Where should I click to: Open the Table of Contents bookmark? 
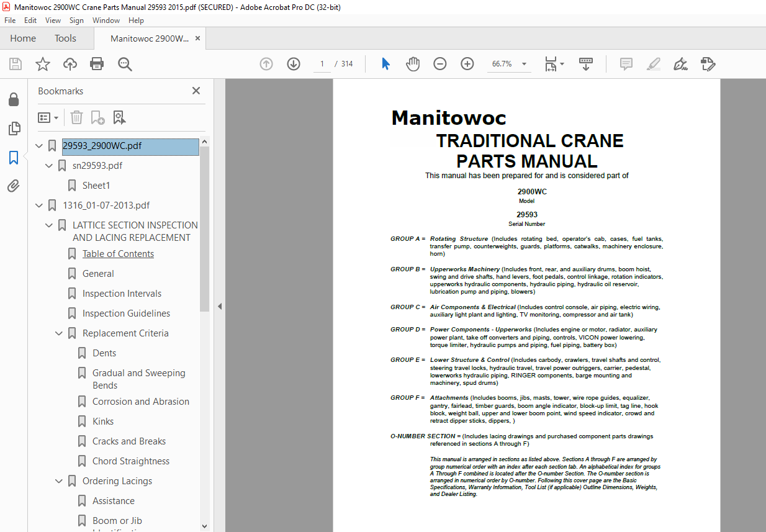[x=118, y=254]
